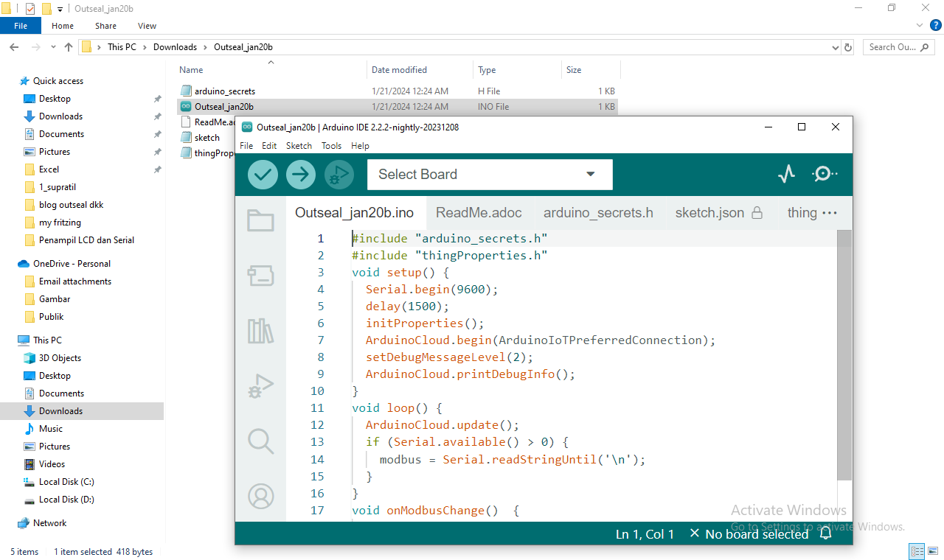Switch to the sketch.json tab
The width and height of the screenshot is (944, 560).
(718, 213)
